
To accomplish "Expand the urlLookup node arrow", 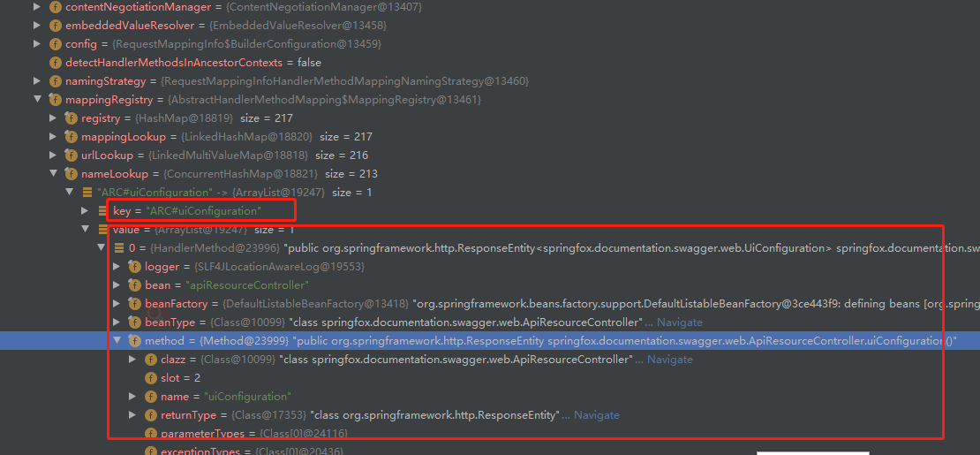I will point(52,155).
